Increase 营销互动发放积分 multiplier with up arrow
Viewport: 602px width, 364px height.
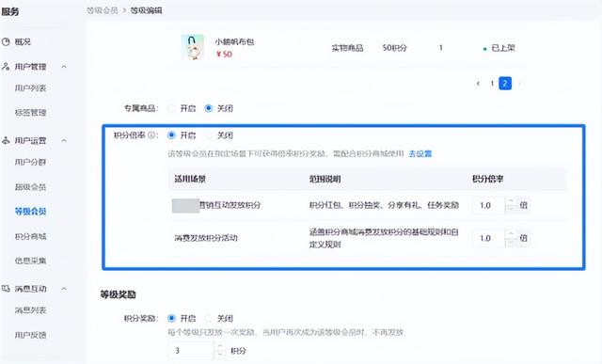point(511,201)
